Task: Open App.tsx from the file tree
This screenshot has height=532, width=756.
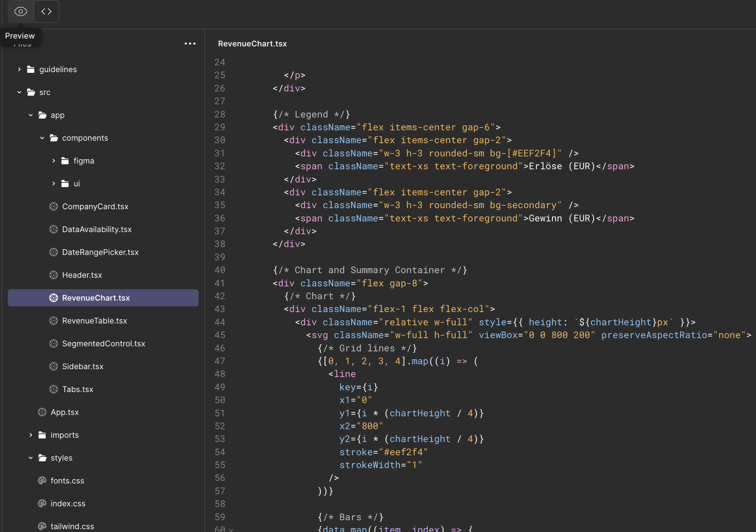Action: [x=65, y=412]
